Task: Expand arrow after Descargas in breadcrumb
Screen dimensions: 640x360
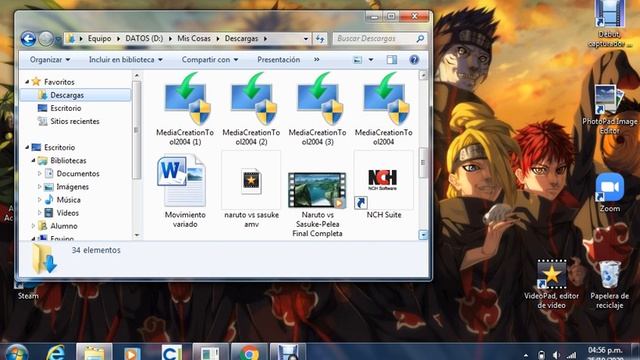Action: [265, 39]
